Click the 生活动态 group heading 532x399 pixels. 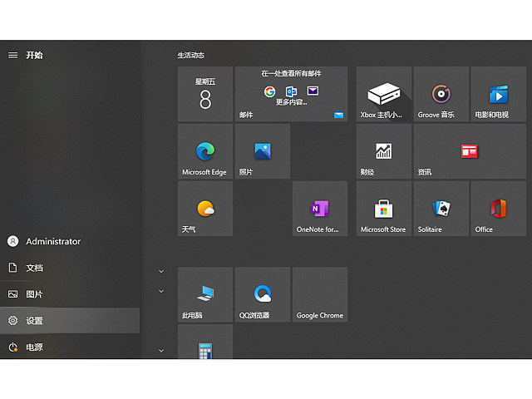[191, 55]
